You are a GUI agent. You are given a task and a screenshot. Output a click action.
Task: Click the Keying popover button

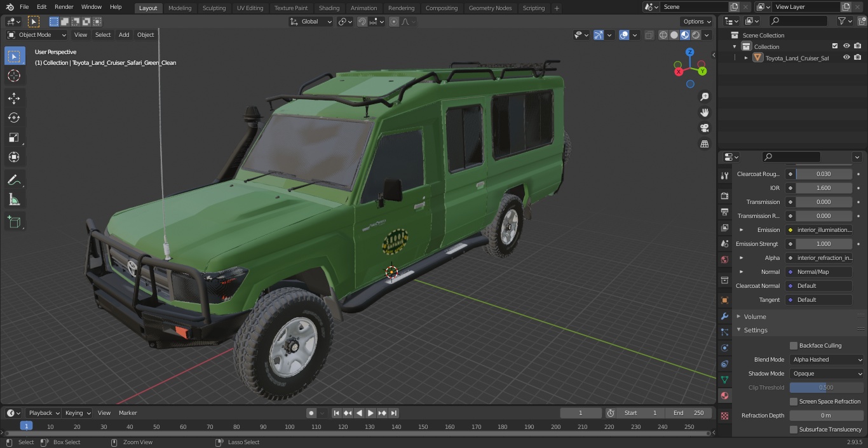[x=78, y=413]
